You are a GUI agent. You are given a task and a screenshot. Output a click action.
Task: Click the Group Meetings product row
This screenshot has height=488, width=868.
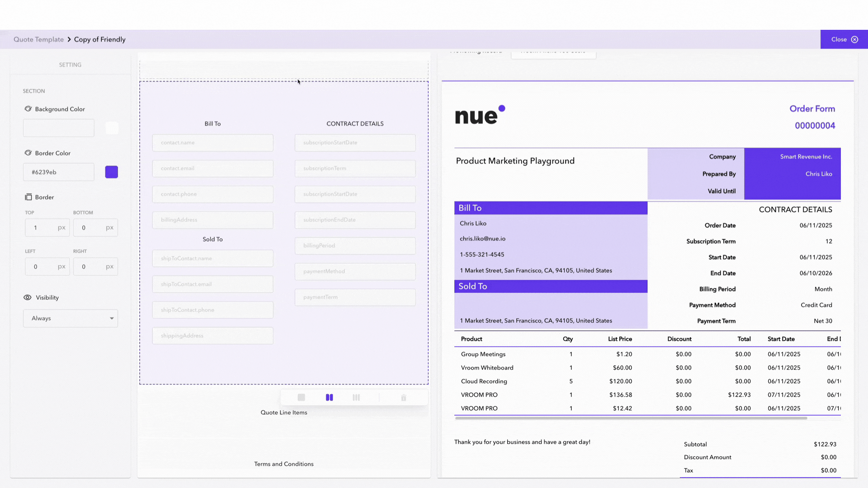647,354
